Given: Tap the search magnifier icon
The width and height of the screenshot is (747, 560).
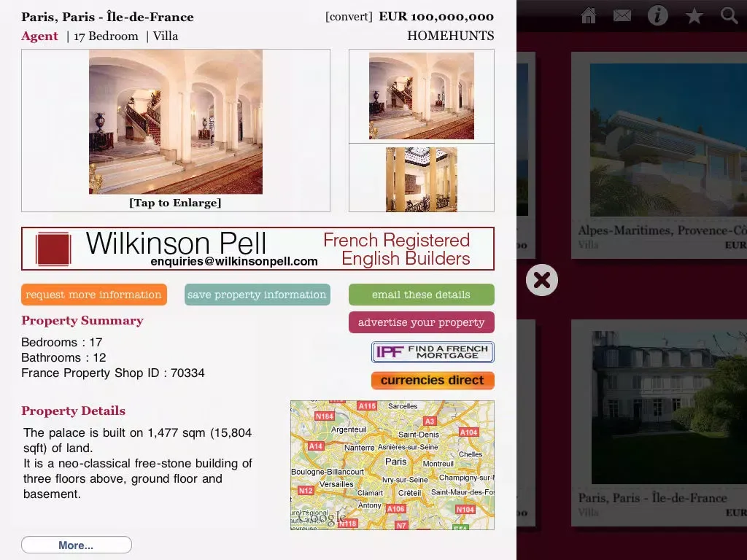Looking at the screenshot, I should click(729, 16).
